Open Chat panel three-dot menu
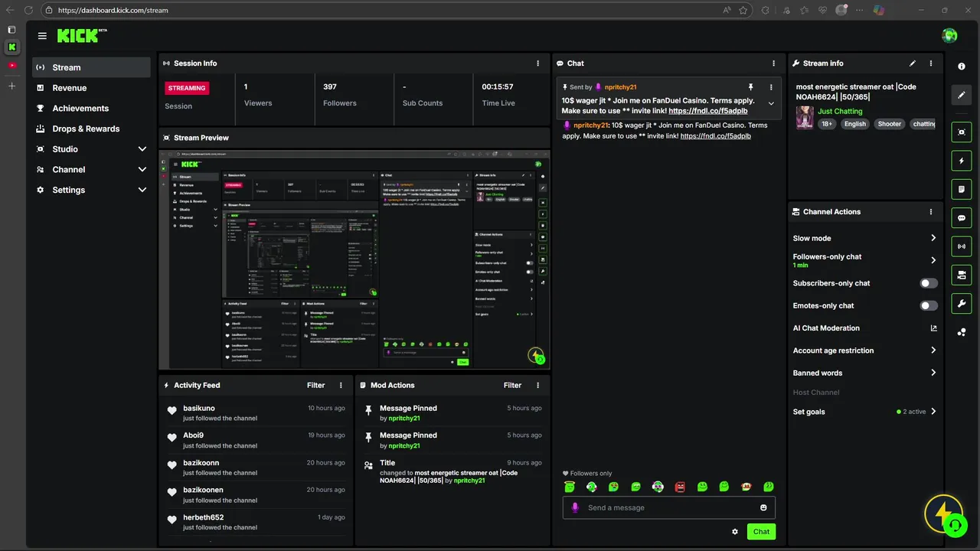The width and height of the screenshot is (980, 551). [773, 64]
